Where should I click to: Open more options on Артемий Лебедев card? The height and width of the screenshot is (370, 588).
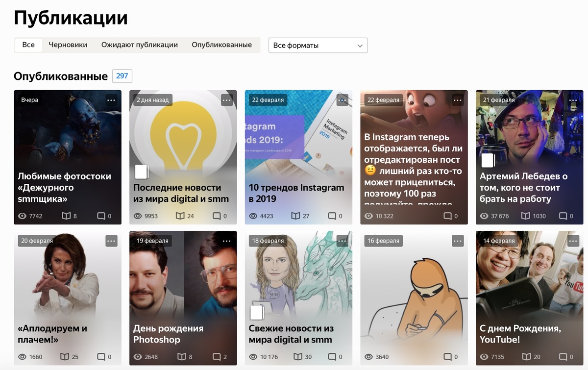pyautogui.click(x=573, y=100)
